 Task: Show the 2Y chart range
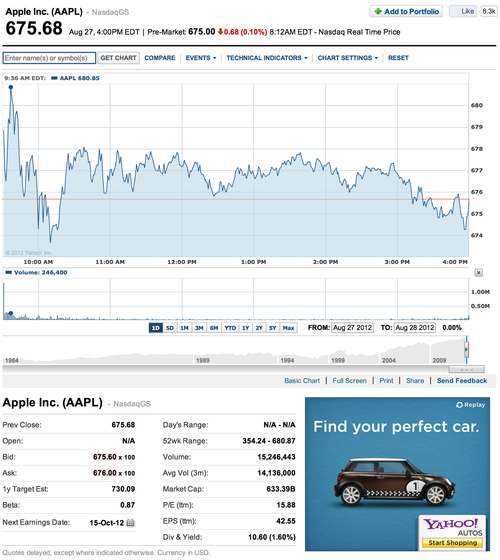259,328
